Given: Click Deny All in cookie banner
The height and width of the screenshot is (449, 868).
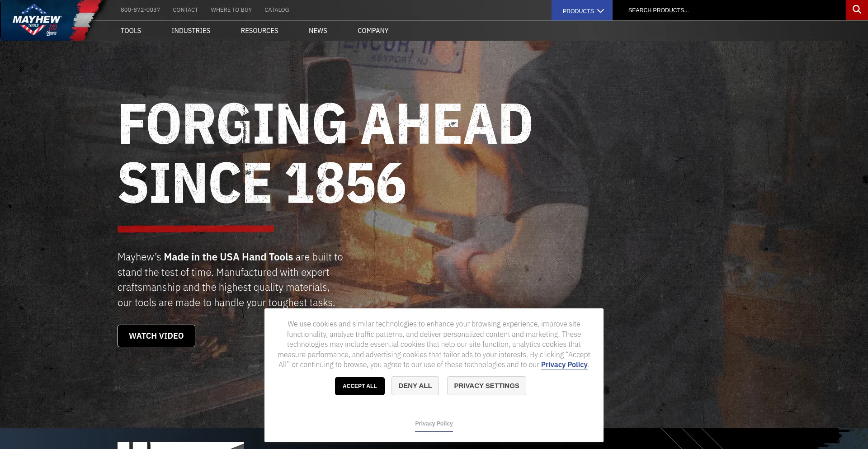Looking at the screenshot, I should 415,386.
